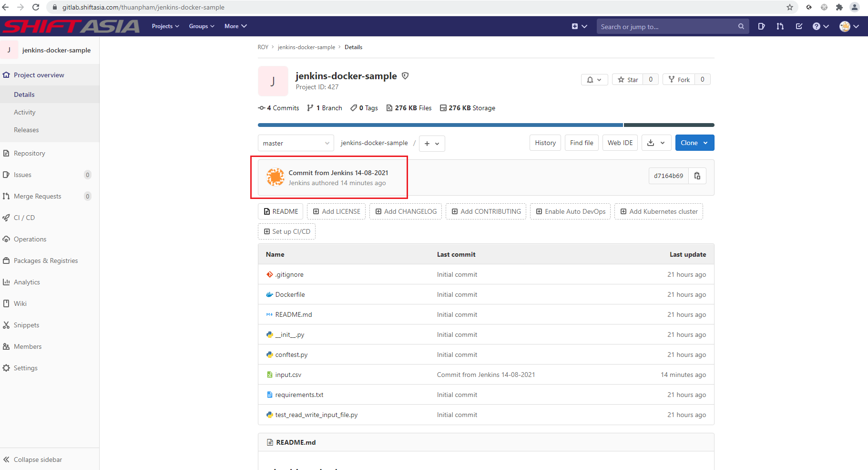The height and width of the screenshot is (470, 868).
Task: Click the Issues sidebar icon
Action: [6, 175]
